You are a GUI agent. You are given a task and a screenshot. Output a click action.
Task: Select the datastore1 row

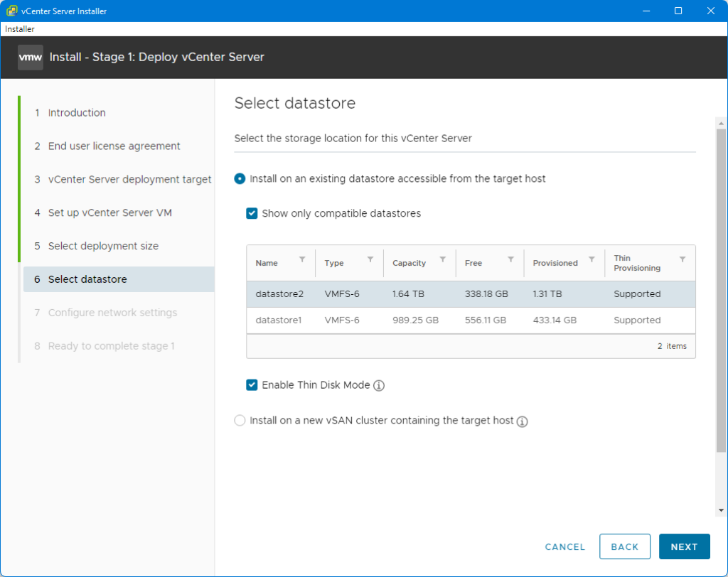tap(471, 320)
